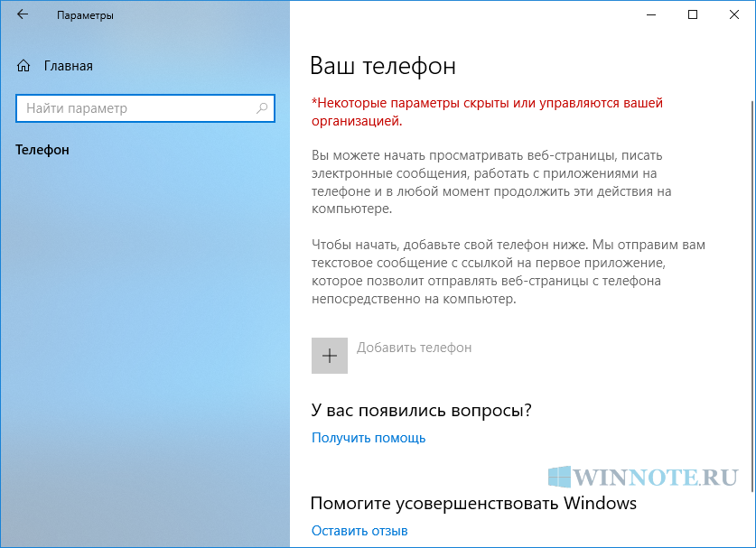The image size is (756, 548).
Task: Click the Windows logo in WINNOTE watermark
Action: pyautogui.click(x=559, y=477)
